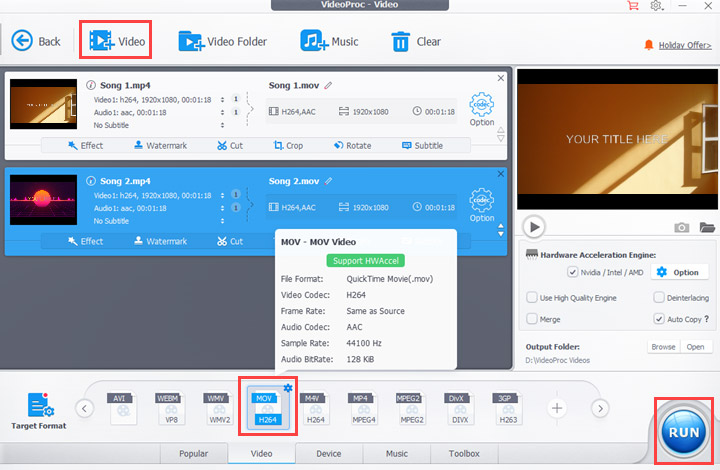Expand Song 2 subtitle selector

(x=222, y=221)
